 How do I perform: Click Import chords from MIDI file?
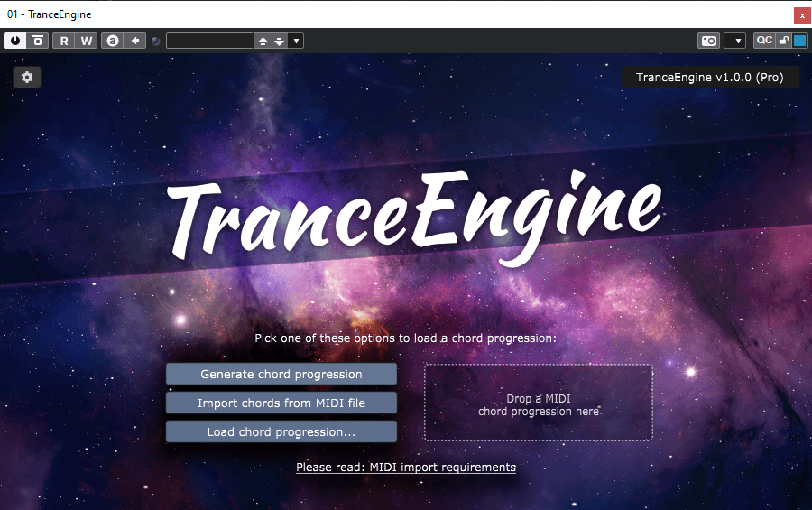(281, 403)
